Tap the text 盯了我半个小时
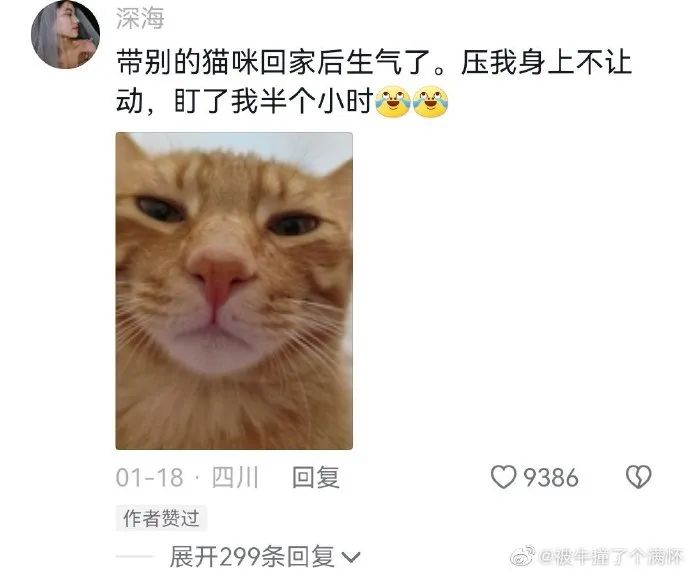The height and width of the screenshot is (573, 690). (x=274, y=102)
